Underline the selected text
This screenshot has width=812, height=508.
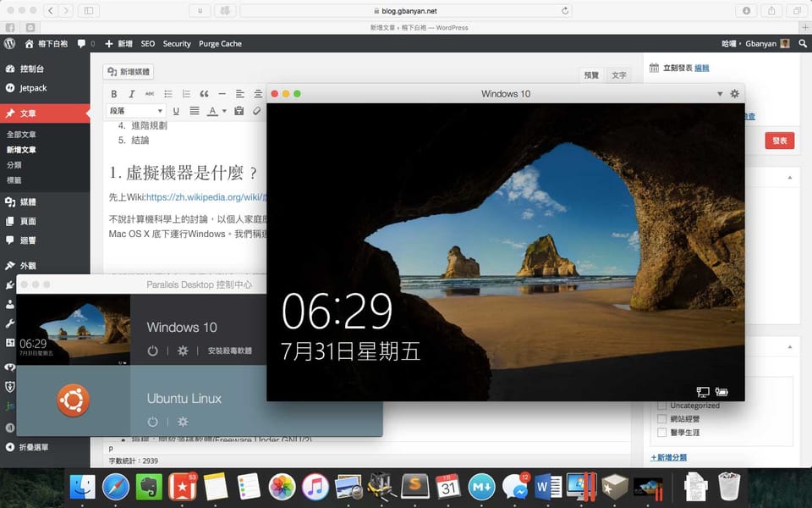coord(176,111)
